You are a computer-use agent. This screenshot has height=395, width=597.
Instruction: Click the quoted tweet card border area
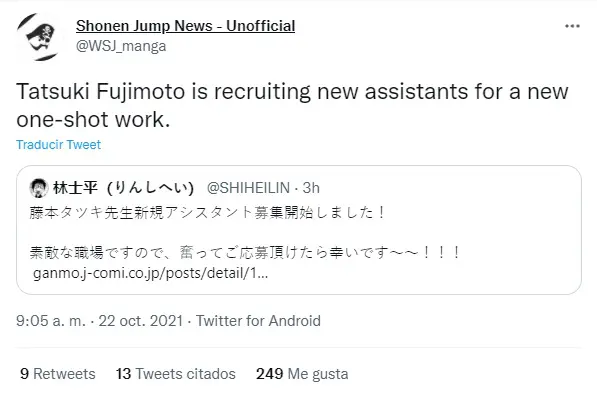pos(298,230)
